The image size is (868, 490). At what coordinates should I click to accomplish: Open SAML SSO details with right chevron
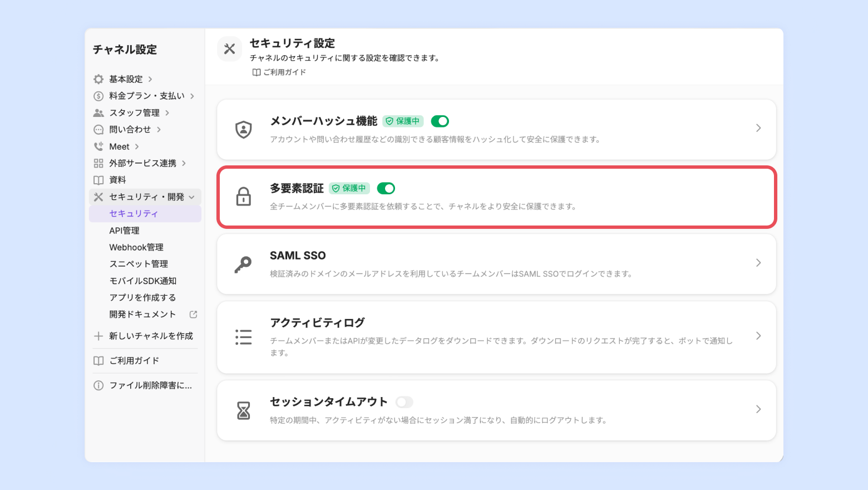tap(758, 263)
